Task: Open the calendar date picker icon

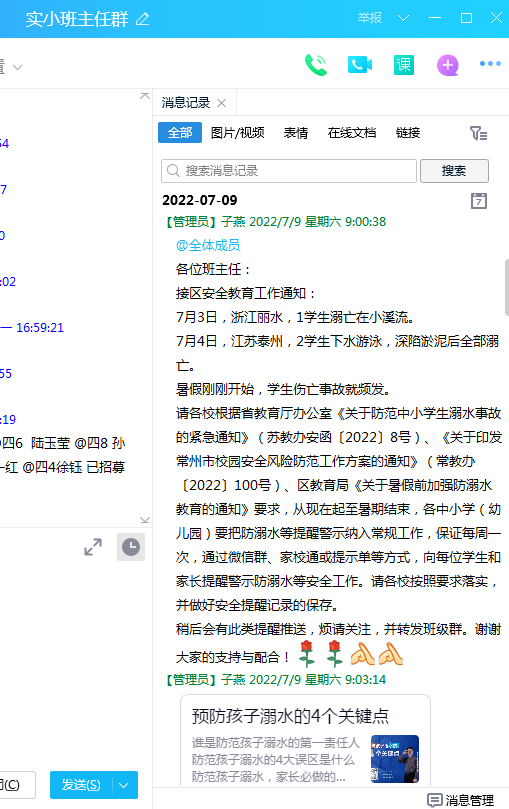Action: click(x=479, y=201)
